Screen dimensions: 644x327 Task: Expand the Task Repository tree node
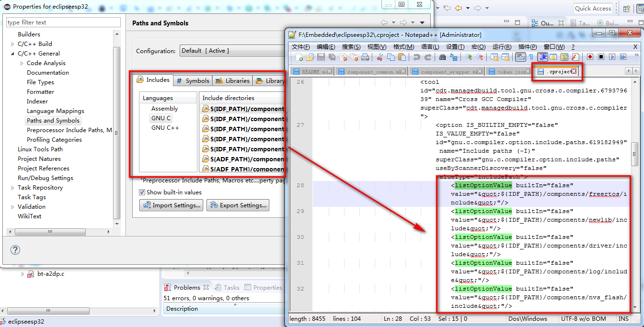[13, 188]
